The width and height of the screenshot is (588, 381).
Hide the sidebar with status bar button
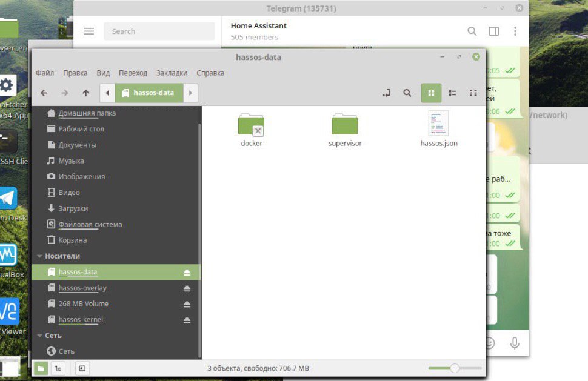(x=82, y=369)
